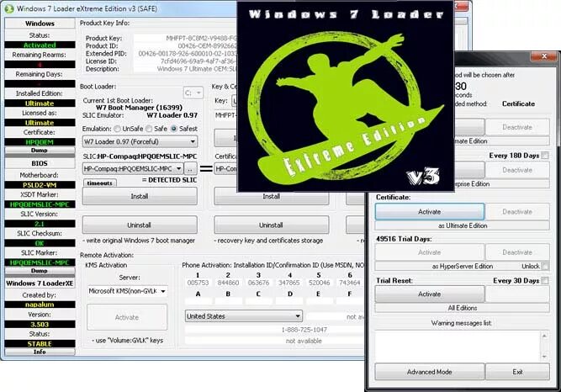
Task: Click the 'napalum' creator value
Action: click(40, 305)
